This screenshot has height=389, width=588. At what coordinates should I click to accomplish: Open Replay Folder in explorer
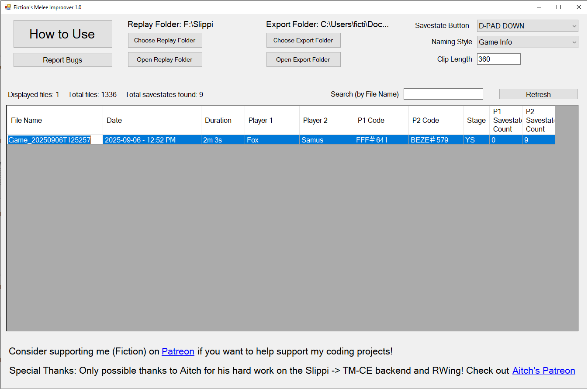click(165, 59)
